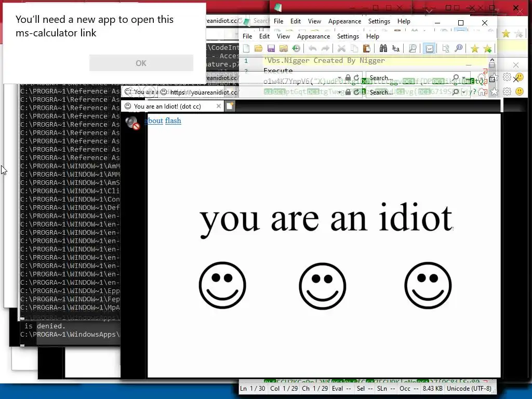532x399 pixels.
Task: Open the lower browser Tools gear
Action: (507, 91)
